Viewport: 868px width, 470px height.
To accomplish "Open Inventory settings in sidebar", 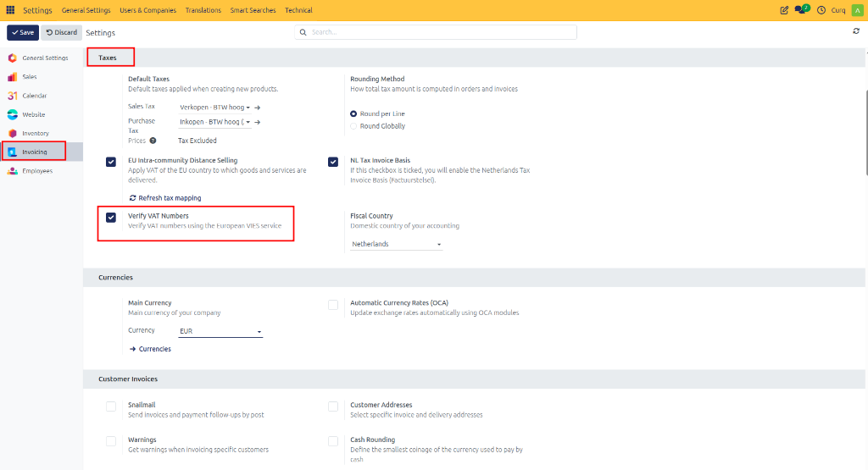I will coord(36,133).
